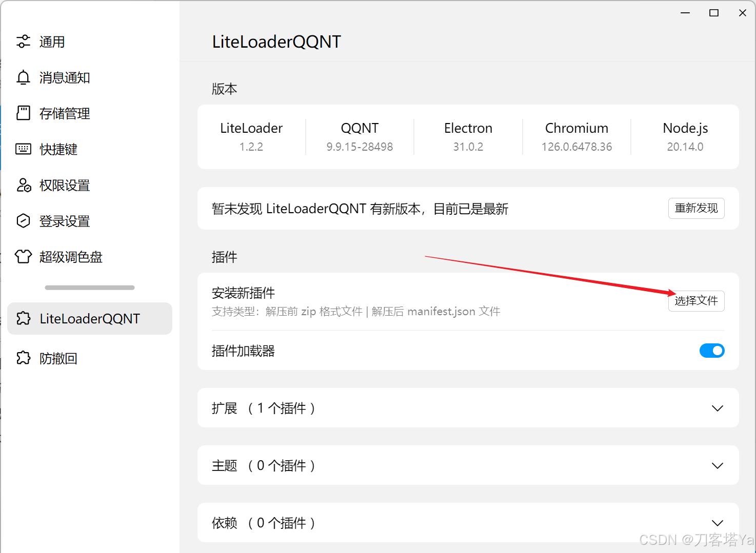This screenshot has height=553, width=756.
Task: Click the 暂未发现 LiteLoaderQQNT 有新版本 message
Action: pos(360,209)
